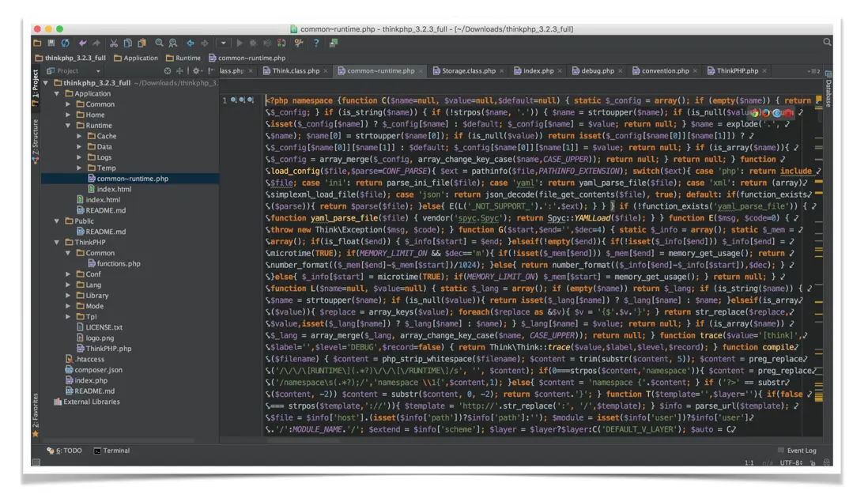Collapse the Public folder
Image resolution: width=868 pixels, height=502 pixels.
click(x=57, y=221)
